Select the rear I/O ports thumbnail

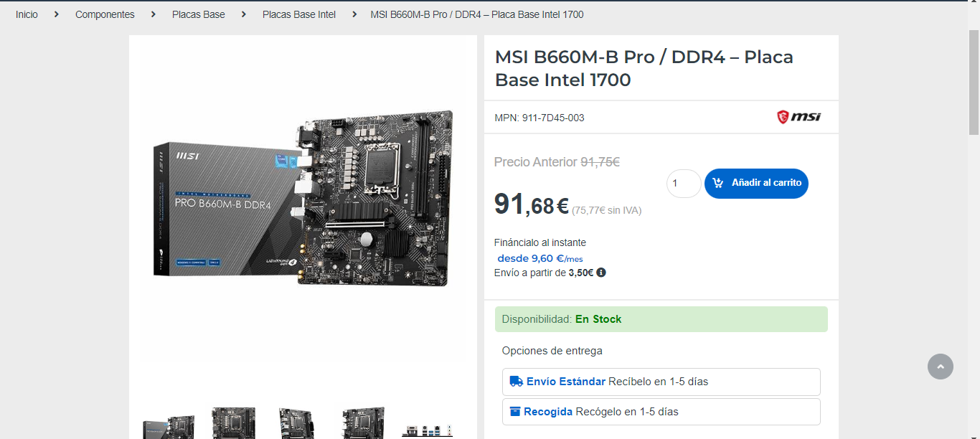(428, 429)
